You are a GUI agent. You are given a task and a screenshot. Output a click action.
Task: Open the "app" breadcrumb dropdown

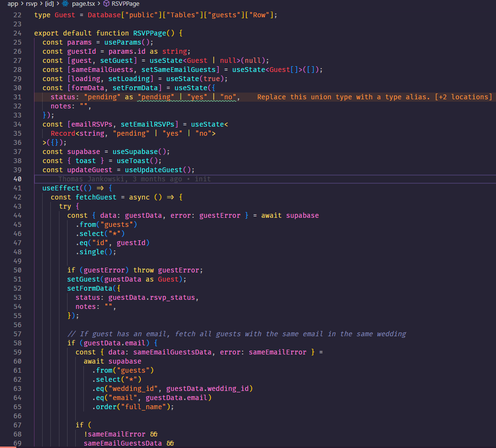point(12,3)
